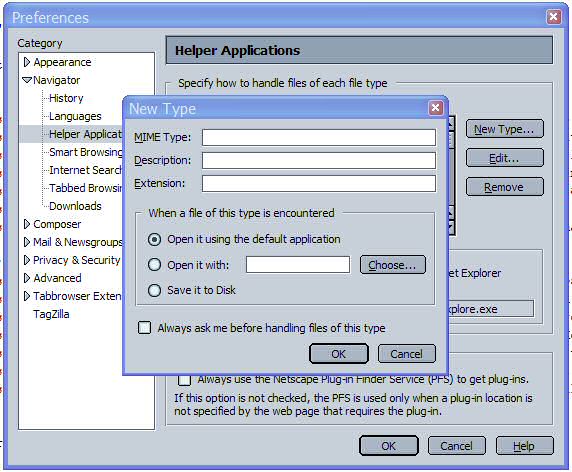
Task: Expand the Composer category
Action: (x=27, y=224)
